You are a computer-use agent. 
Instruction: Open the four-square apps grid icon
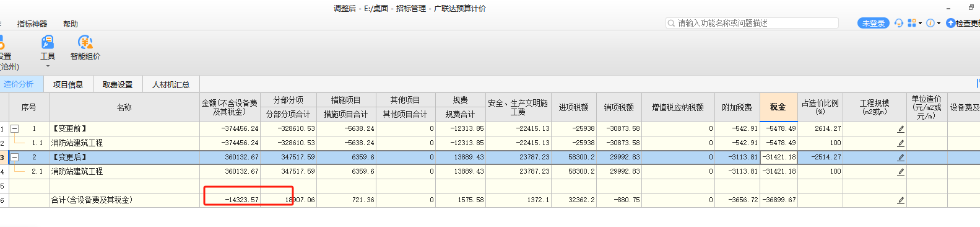(911, 23)
